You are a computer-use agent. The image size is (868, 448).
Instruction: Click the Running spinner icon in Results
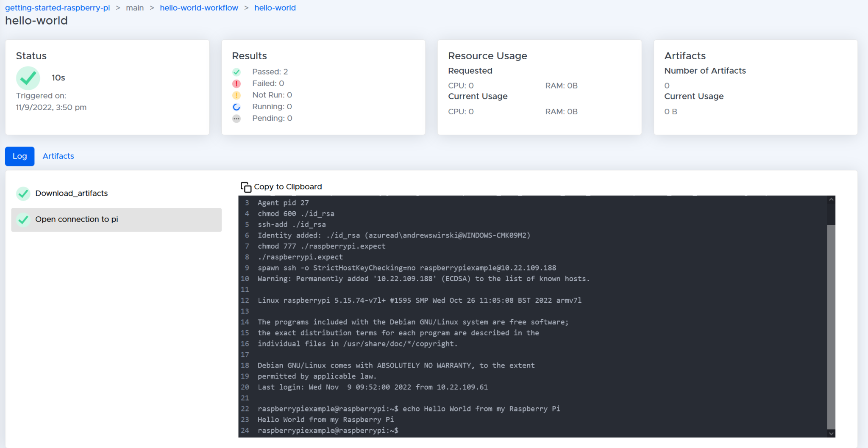pos(236,107)
